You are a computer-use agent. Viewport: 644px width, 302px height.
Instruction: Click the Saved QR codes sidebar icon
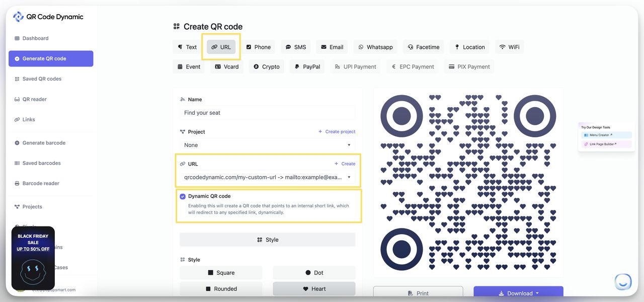17,79
